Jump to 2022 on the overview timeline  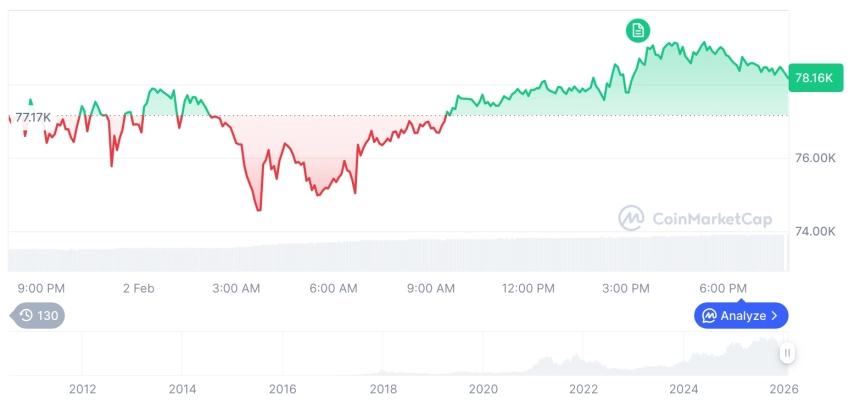point(583,388)
